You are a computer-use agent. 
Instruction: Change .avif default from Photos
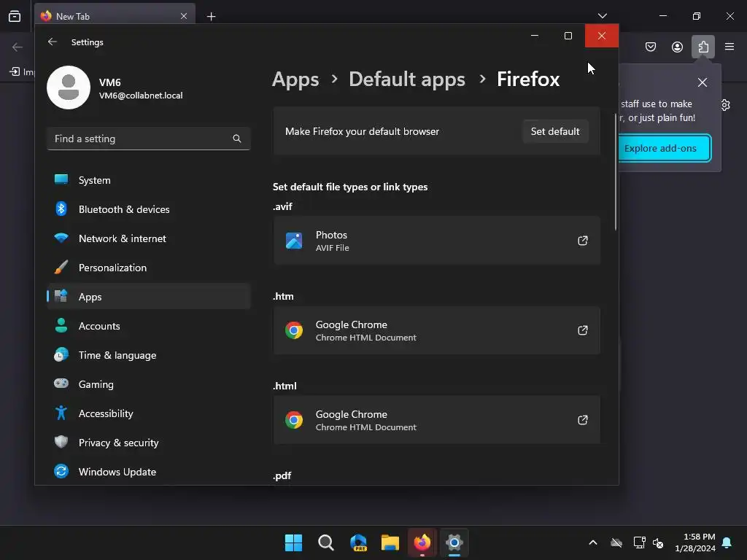point(436,241)
